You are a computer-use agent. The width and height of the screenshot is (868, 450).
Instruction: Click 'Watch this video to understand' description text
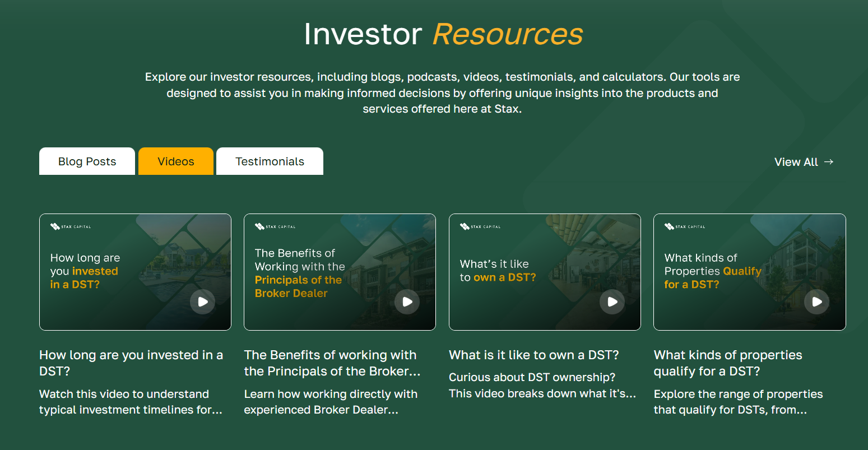pyautogui.click(x=131, y=402)
